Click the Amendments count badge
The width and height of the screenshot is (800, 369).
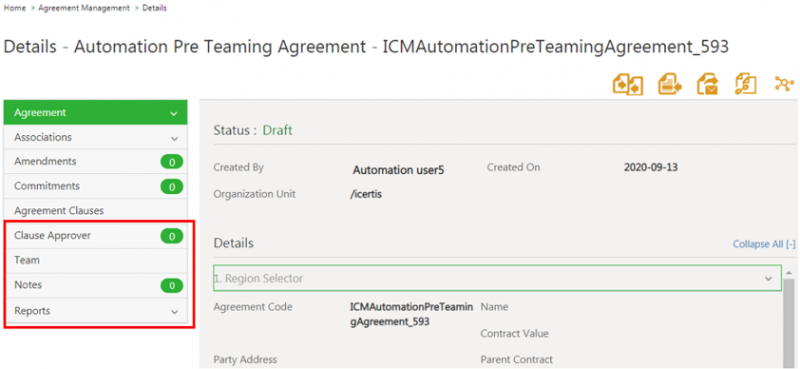coord(172,162)
